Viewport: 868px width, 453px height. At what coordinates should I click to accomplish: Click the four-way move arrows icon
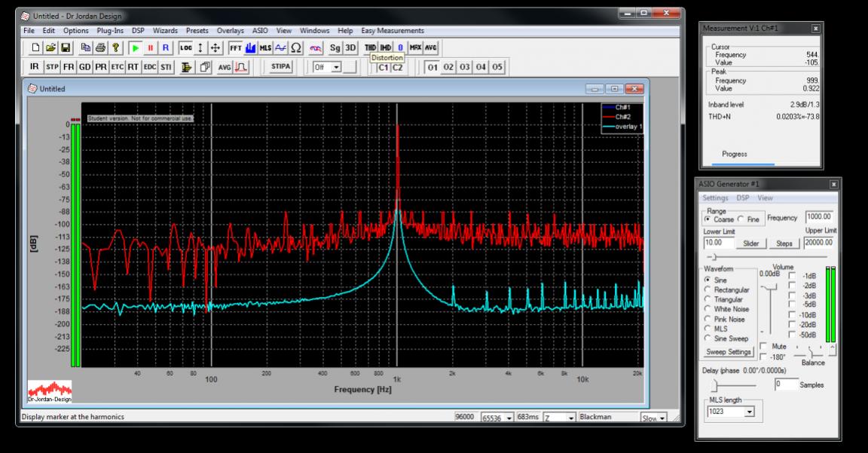point(215,48)
